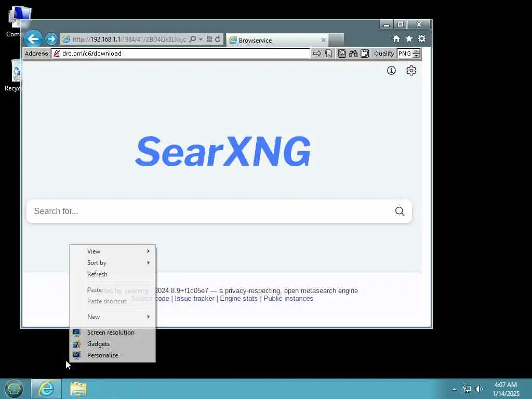Expand the New submenu in context menu
This screenshot has height=399, width=532.
pos(112,317)
